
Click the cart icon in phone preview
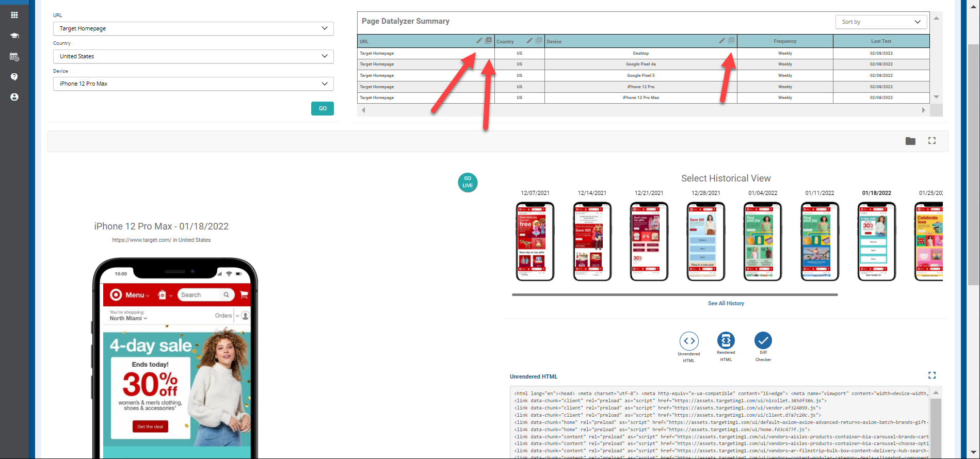(244, 295)
